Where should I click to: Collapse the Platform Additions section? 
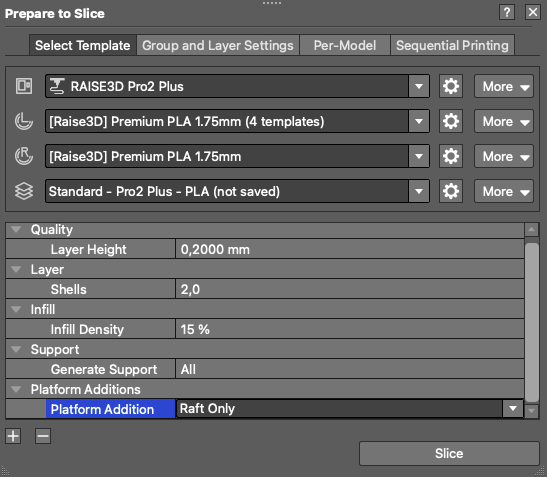tap(16, 389)
